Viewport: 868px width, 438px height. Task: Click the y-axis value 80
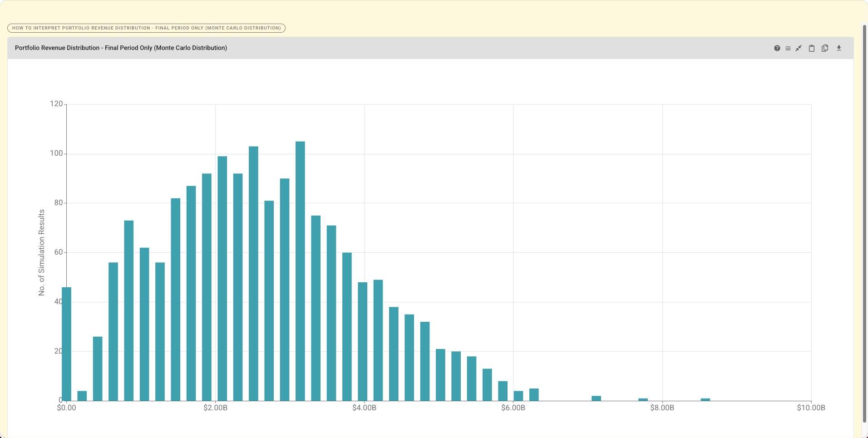(x=59, y=203)
